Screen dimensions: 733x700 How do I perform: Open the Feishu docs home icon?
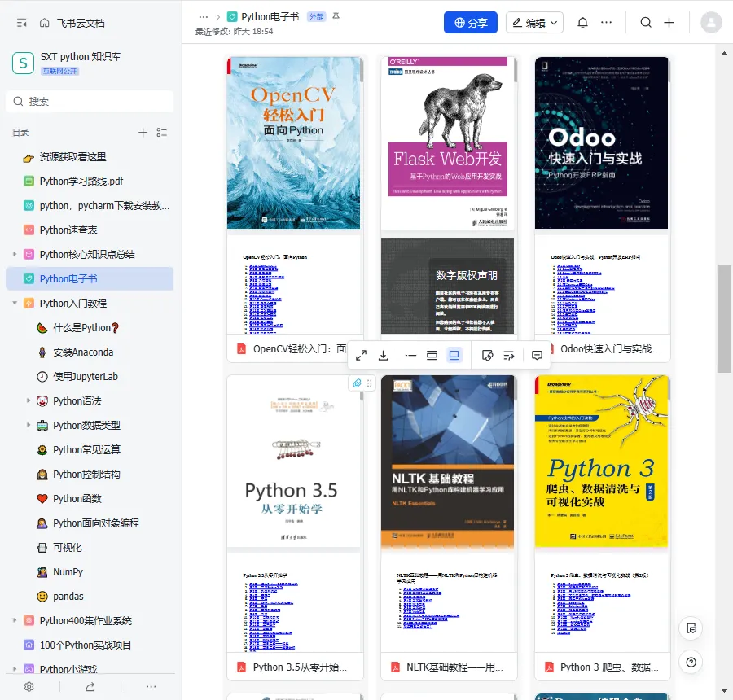[45, 23]
